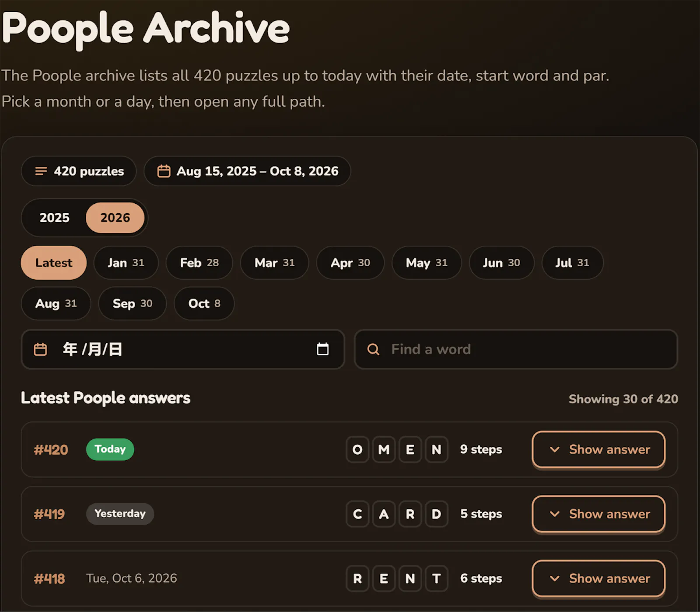Select the Jun 30 month tab
This screenshot has width=700, height=612.
pos(501,263)
